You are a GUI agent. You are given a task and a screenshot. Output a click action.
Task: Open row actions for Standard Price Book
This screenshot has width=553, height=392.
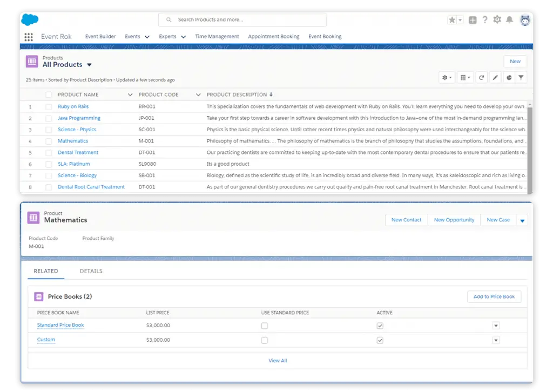point(496,326)
